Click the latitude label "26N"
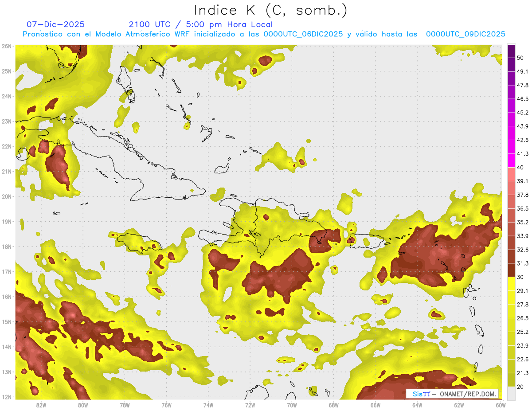This screenshot has width=532, height=411. (x=7, y=46)
